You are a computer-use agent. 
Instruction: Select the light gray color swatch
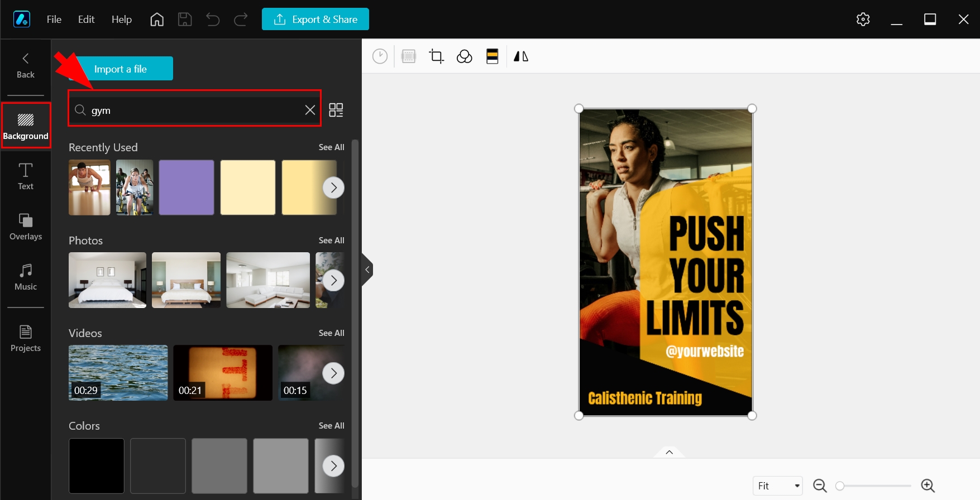pos(281,466)
